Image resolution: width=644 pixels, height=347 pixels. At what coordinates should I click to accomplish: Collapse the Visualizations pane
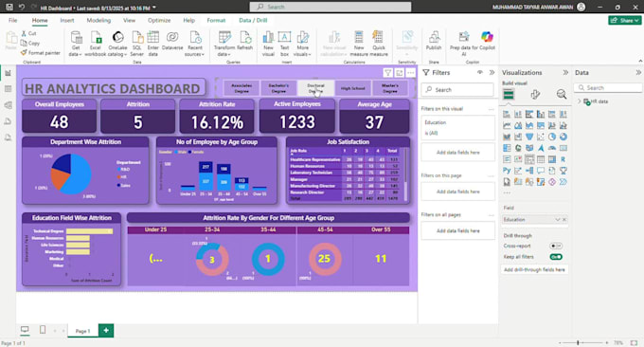click(565, 72)
